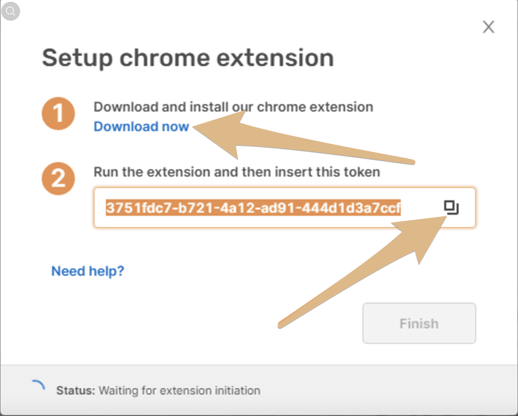Open the Download now link
The image size is (518, 416).
pyautogui.click(x=141, y=127)
